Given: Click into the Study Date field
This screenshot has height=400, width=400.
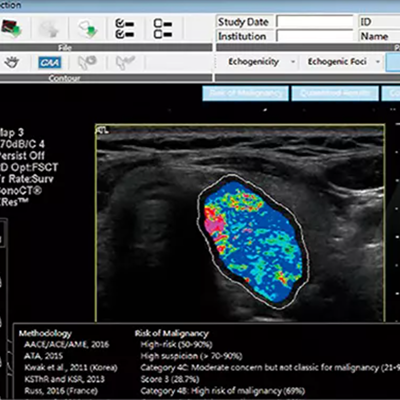Looking at the screenshot, I should 315,22.
